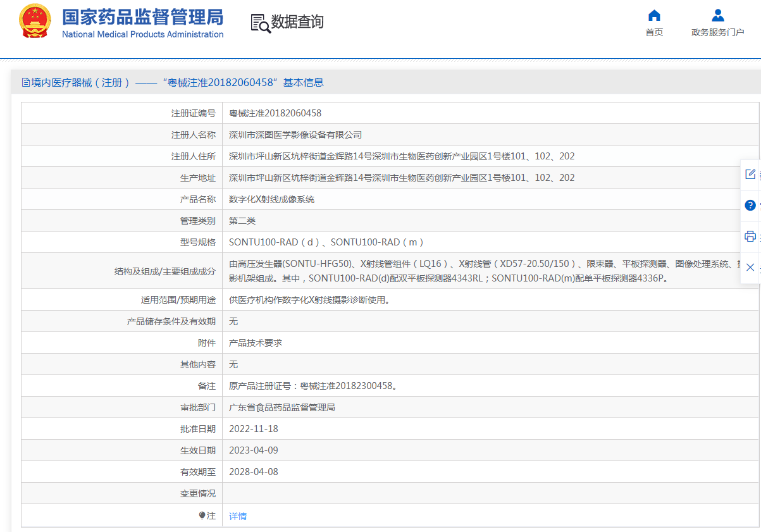This screenshot has height=532, width=761.
Task: Click the 基本信息 panel heading text
Action: point(303,82)
